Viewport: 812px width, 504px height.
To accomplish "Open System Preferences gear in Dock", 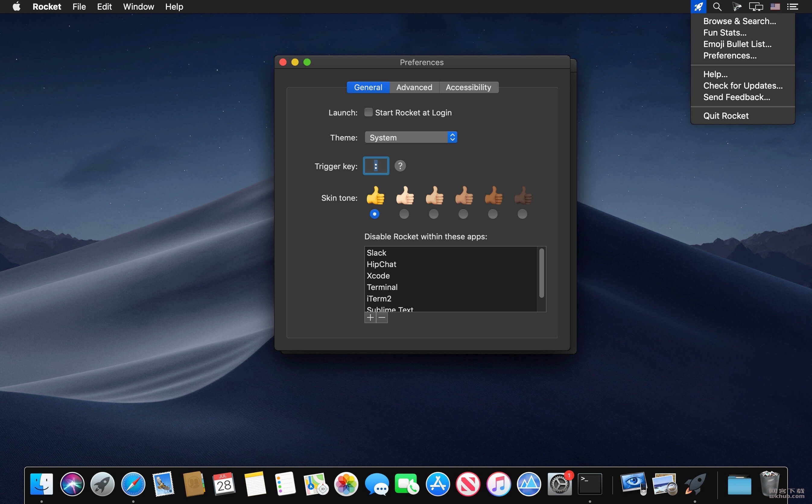I will pyautogui.click(x=560, y=484).
